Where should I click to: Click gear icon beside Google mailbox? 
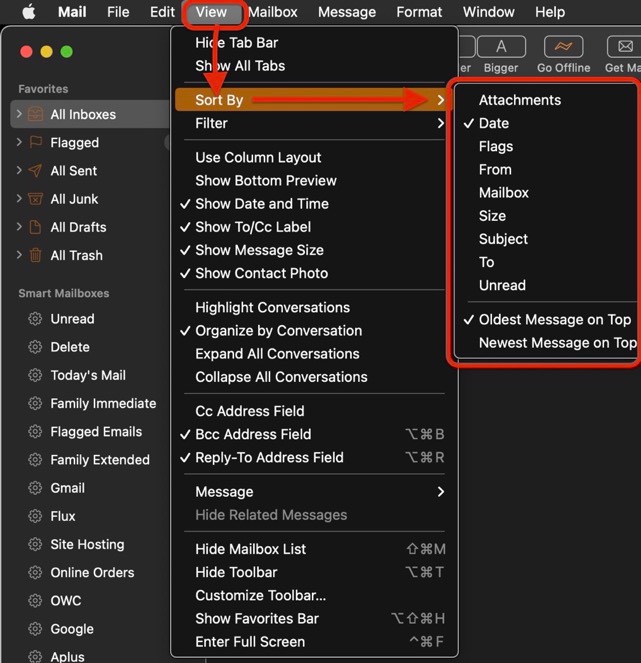[x=35, y=629]
